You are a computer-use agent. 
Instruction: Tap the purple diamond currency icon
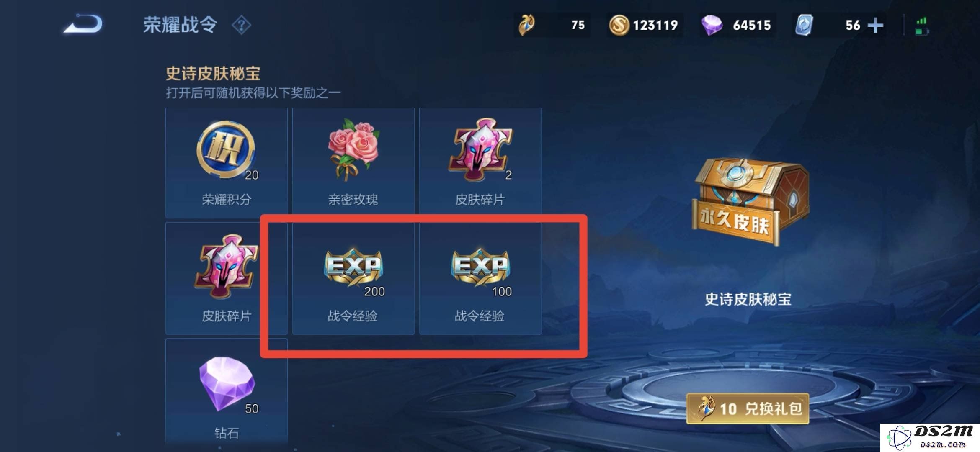pos(712,25)
